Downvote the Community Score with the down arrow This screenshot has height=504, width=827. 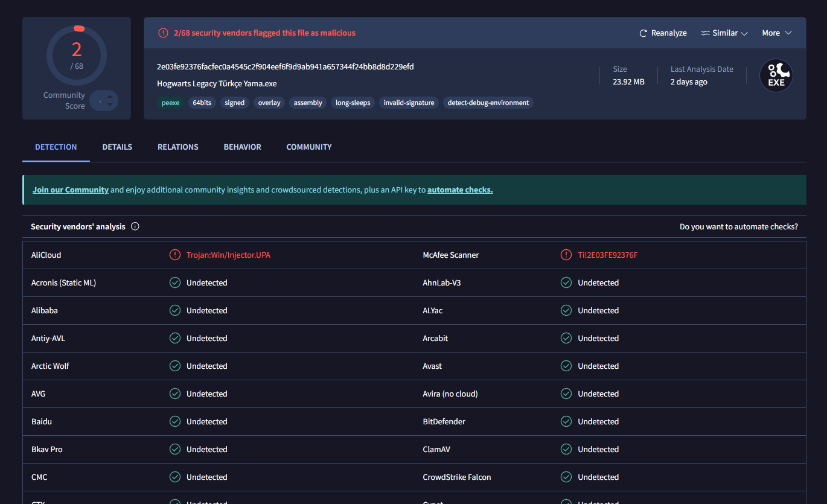coord(109,105)
